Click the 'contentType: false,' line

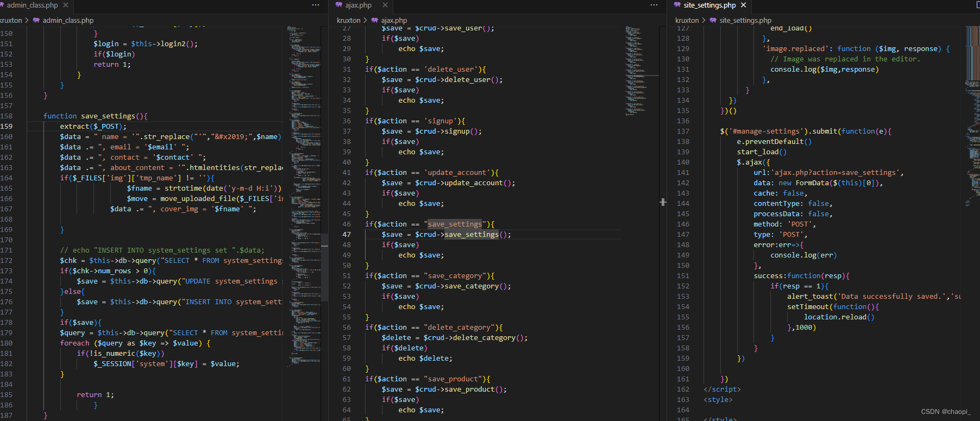coord(793,204)
